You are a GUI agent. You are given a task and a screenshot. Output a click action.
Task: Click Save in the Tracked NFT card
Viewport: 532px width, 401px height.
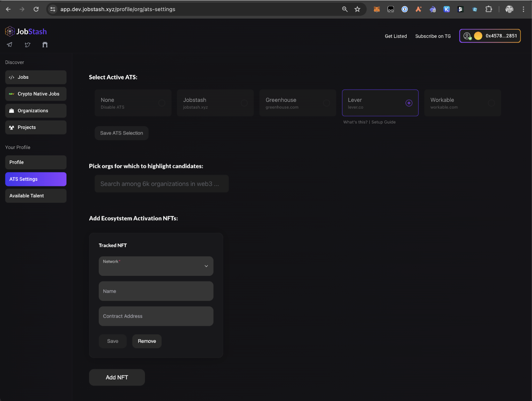(113, 341)
